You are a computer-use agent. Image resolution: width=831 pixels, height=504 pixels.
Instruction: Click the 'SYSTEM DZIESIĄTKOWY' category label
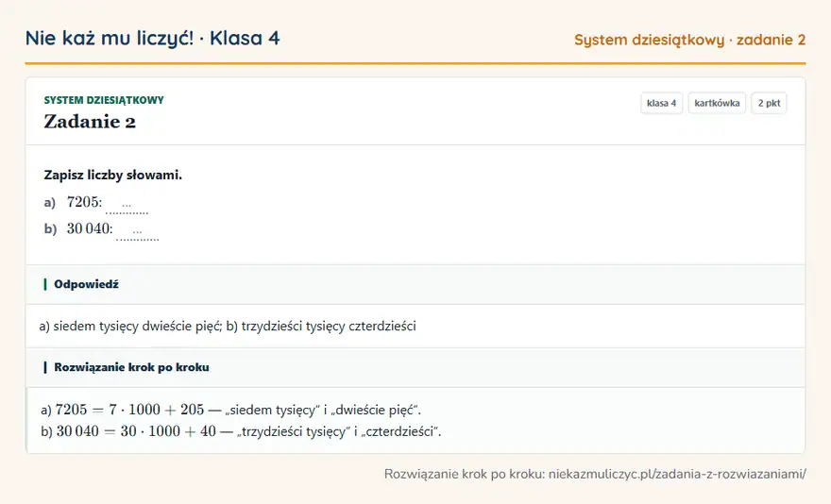104,100
